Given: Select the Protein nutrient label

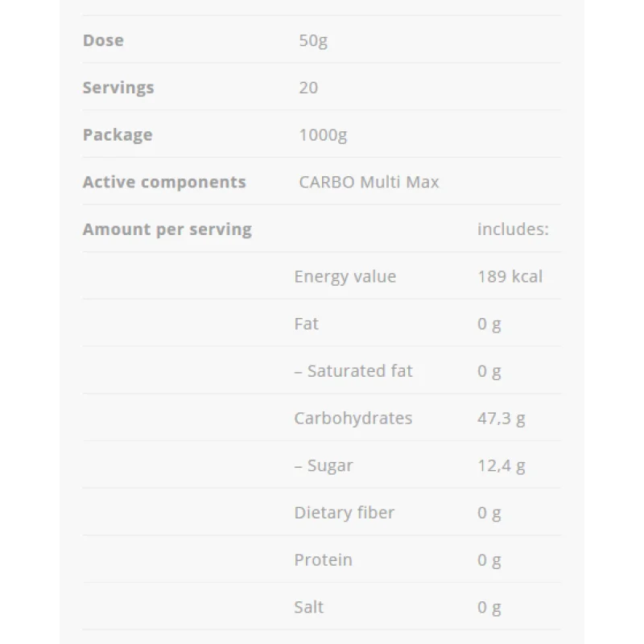Looking at the screenshot, I should pyautogui.click(x=324, y=560).
